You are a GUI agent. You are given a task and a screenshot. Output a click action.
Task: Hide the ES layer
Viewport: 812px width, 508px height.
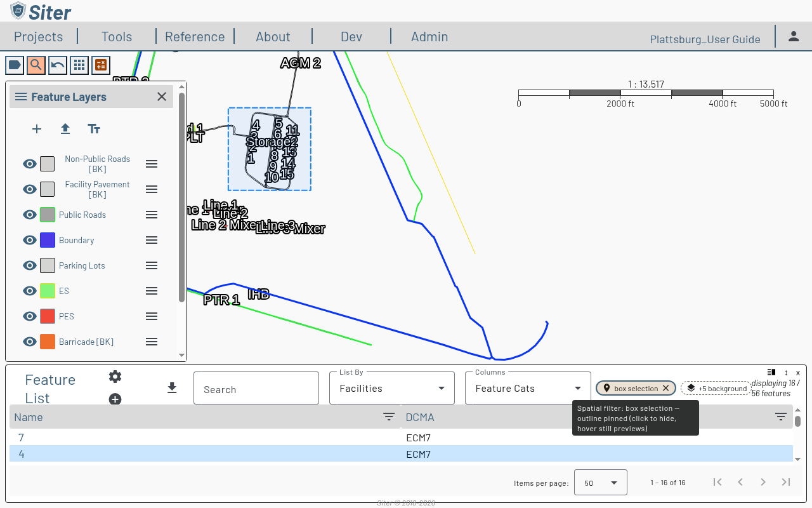click(x=30, y=291)
